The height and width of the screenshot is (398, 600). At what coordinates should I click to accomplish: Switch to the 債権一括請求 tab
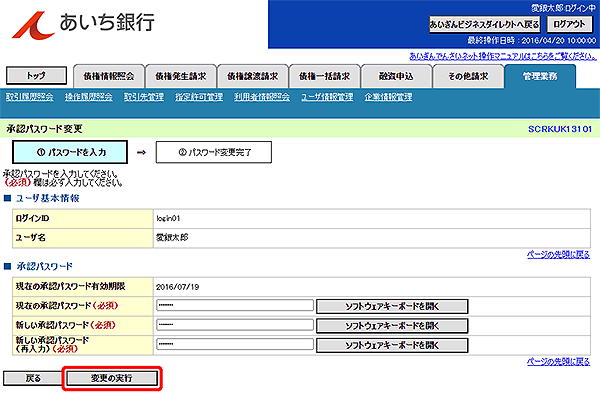324,77
